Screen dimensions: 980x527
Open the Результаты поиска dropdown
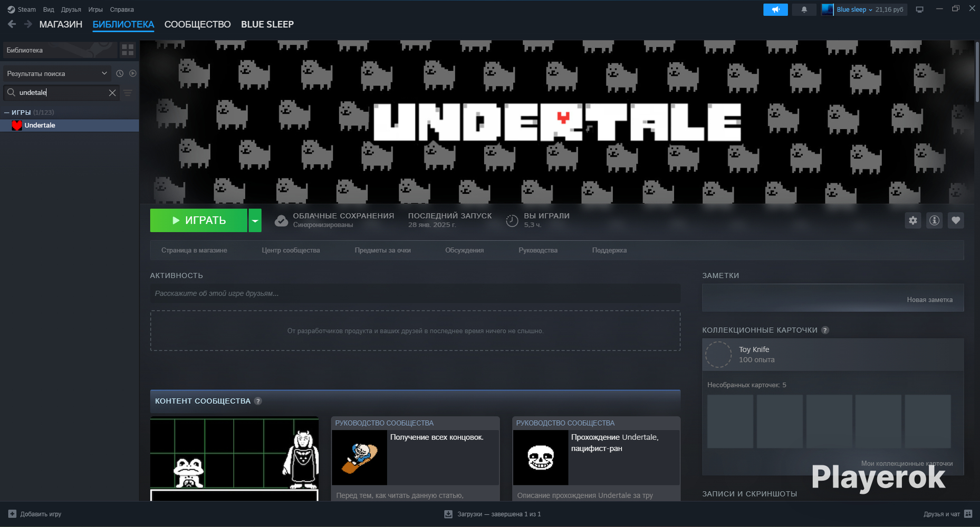57,74
